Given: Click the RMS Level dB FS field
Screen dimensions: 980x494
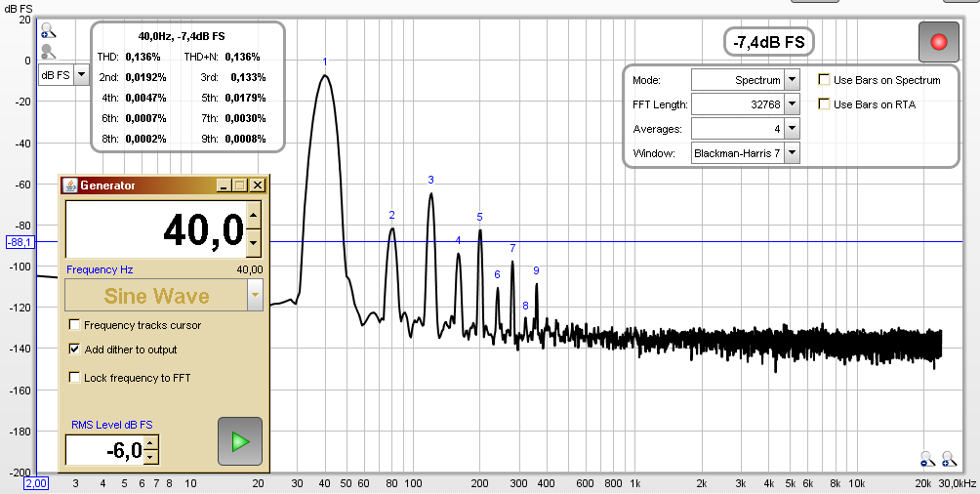Looking at the screenshot, I should coord(103,450).
